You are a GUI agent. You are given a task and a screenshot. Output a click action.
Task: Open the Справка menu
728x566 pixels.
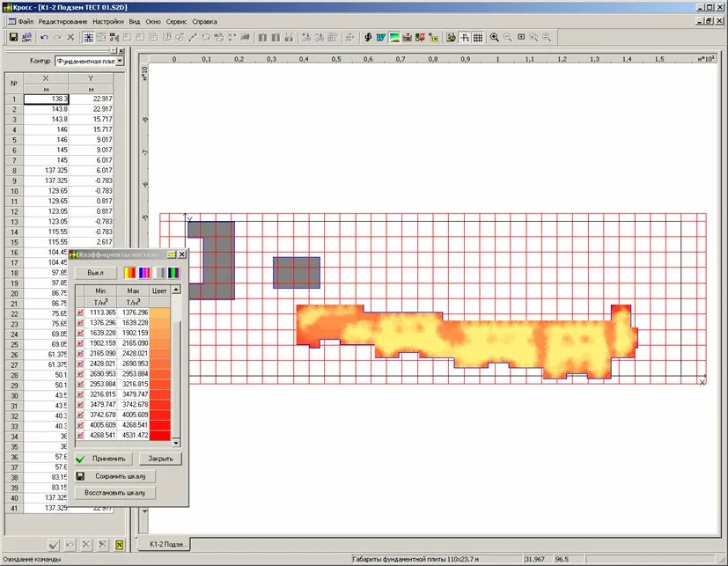pos(204,21)
